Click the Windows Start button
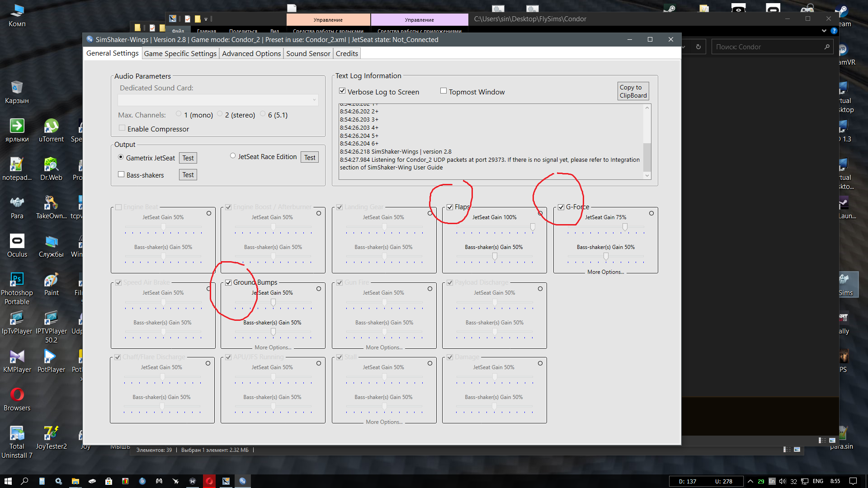The image size is (868, 488). point(8,481)
